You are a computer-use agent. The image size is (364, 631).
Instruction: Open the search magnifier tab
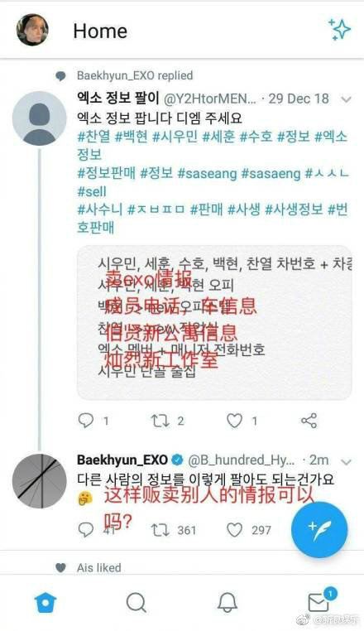pos(136,603)
